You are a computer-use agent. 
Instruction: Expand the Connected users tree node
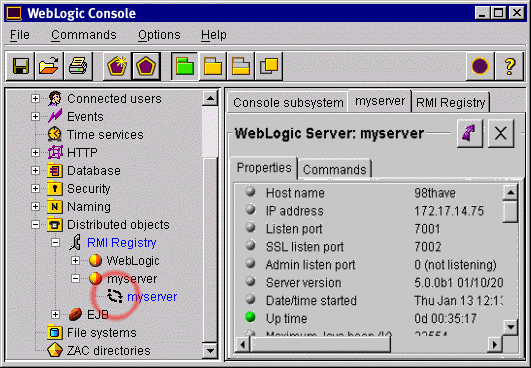[x=35, y=99]
